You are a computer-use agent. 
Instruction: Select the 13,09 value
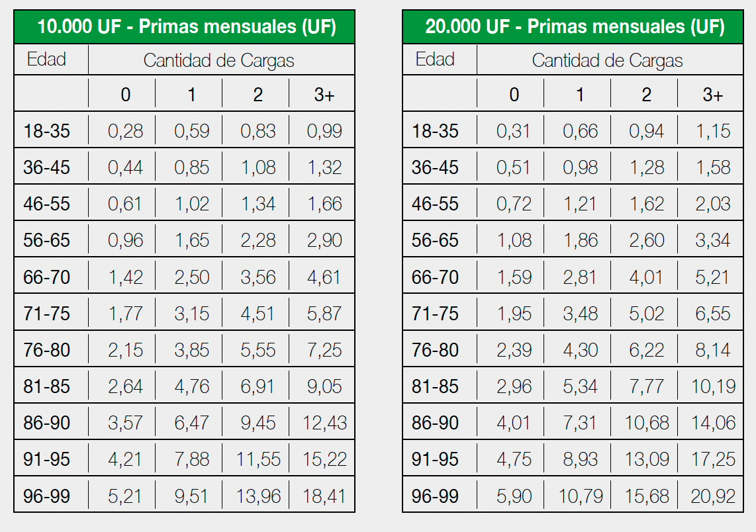646,459
